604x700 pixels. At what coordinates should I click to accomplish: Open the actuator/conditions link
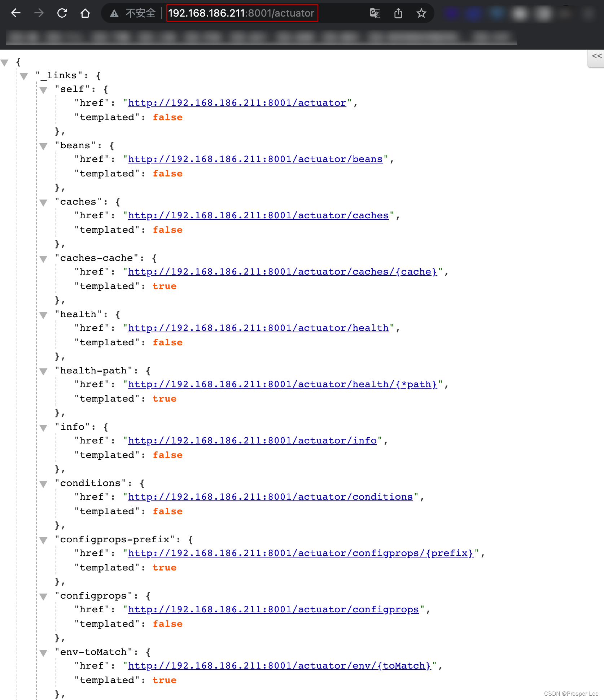tap(270, 497)
